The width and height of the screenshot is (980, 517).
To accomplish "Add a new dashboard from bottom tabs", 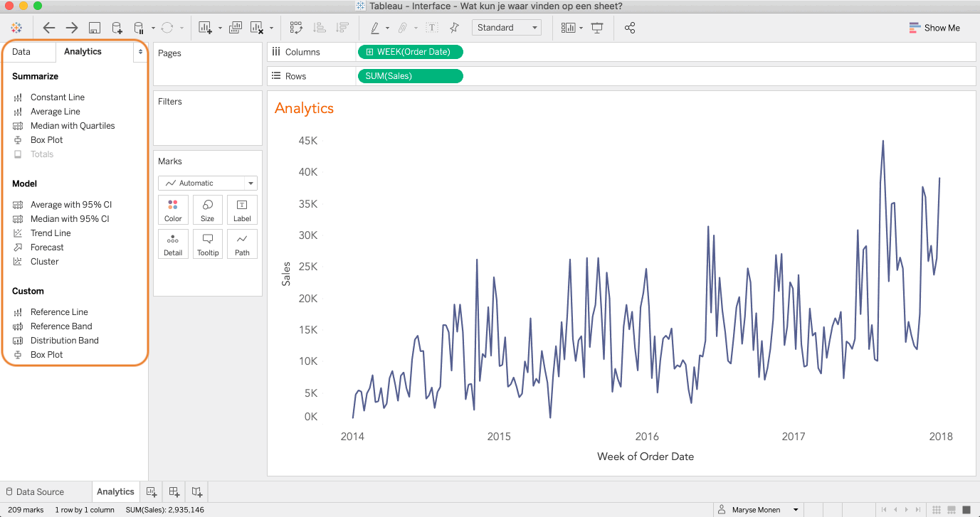I will [x=174, y=491].
